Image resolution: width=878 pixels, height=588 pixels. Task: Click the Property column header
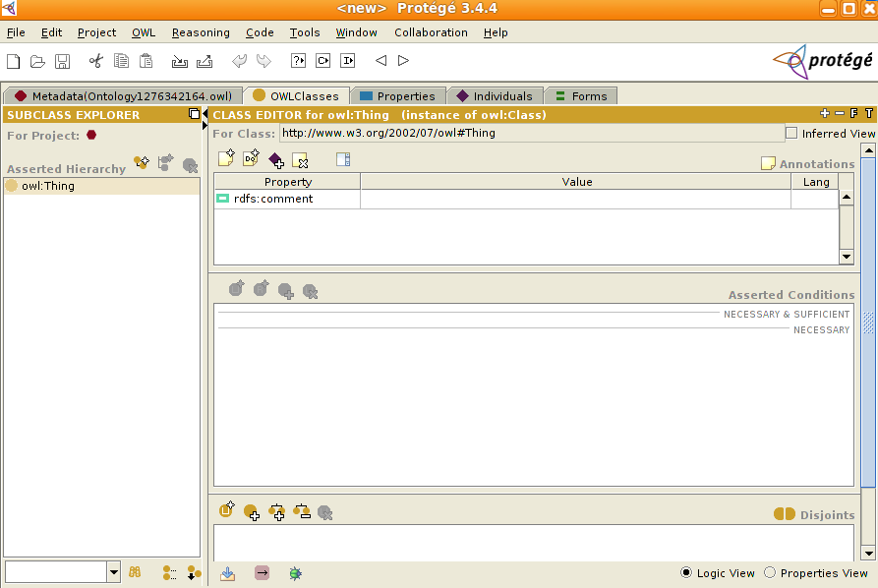287,182
